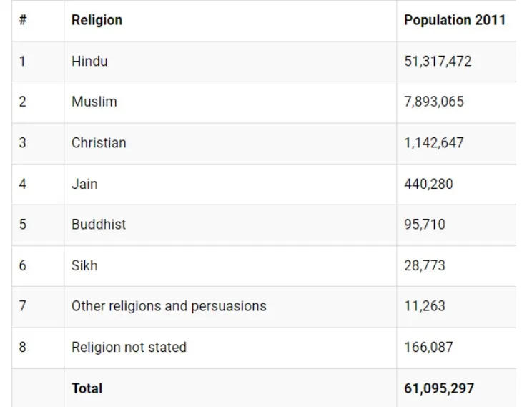Click the Other religions and persuasions cell
The height and width of the screenshot is (407, 532).
(169, 306)
